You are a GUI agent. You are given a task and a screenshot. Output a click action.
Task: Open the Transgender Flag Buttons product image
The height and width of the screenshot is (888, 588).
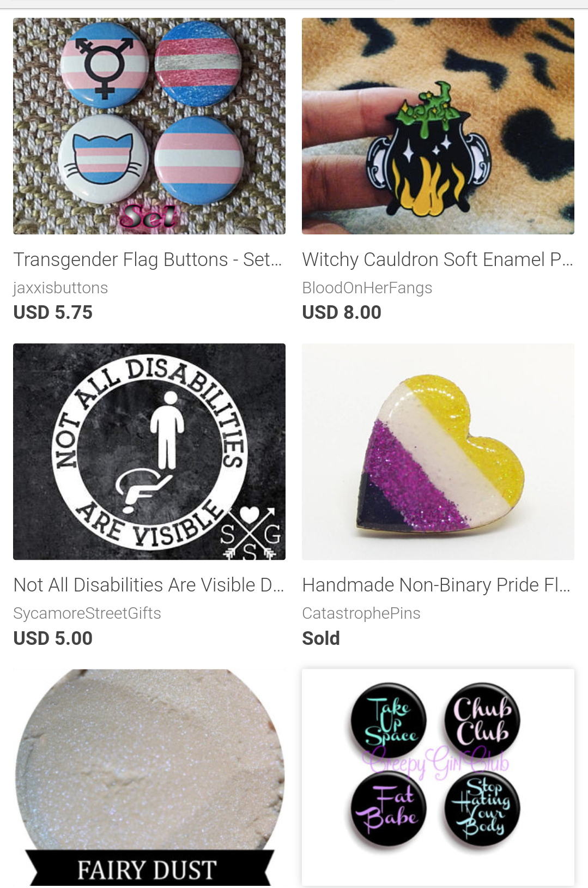(x=149, y=126)
